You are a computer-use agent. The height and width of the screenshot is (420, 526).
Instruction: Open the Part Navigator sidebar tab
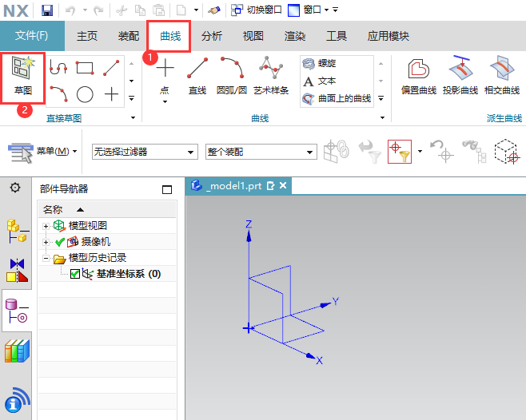point(17,311)
